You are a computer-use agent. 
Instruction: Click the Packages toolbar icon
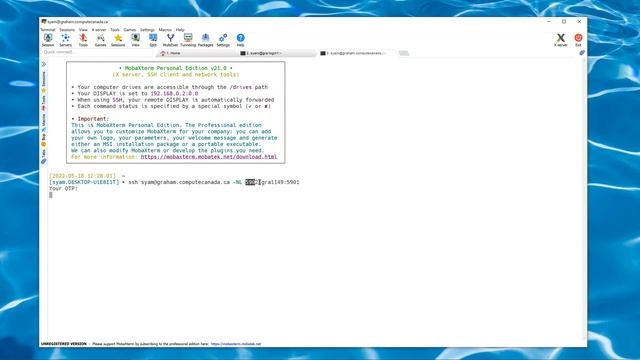[205, 40]
